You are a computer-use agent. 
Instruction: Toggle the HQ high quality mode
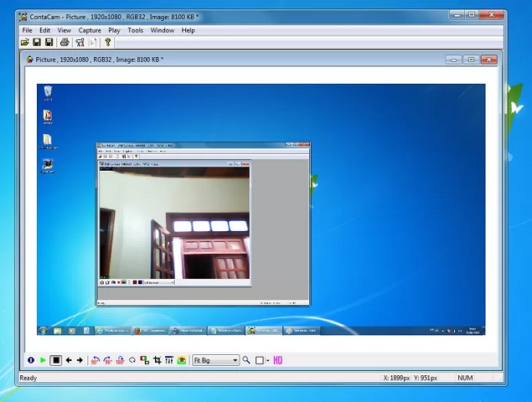tap(277, 360)
